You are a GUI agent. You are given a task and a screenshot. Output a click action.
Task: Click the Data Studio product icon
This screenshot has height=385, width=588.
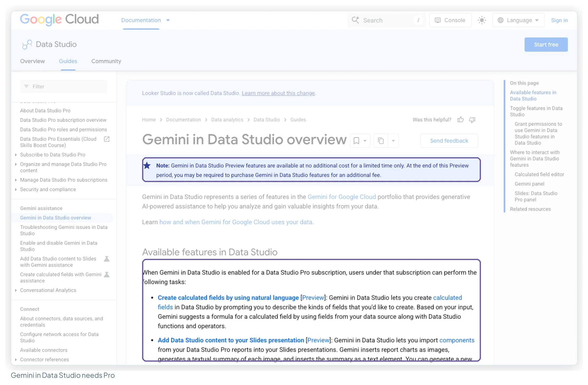click(27, 44)
